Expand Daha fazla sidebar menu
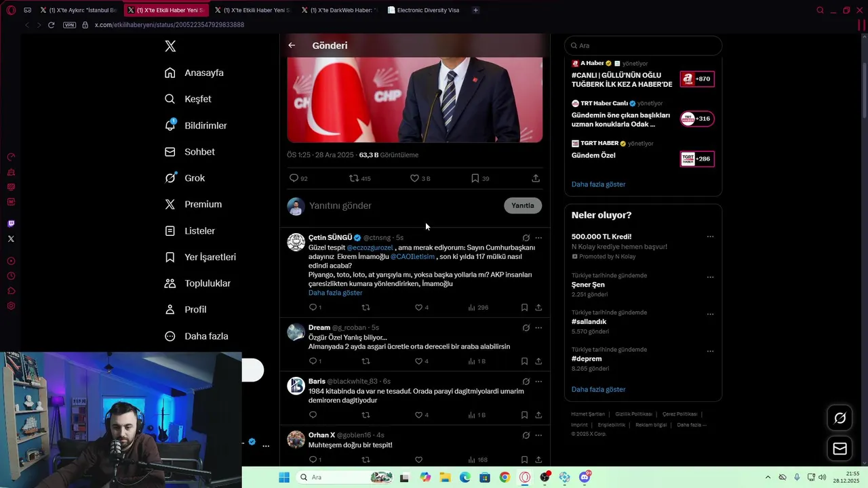Screen dimensions: 868x488 pos(197,336)
